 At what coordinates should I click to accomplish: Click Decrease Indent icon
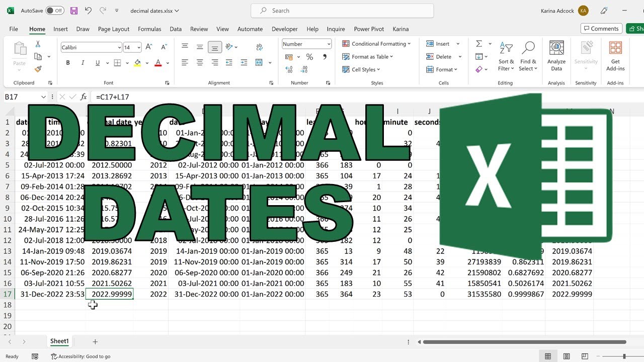click(229, 63)
